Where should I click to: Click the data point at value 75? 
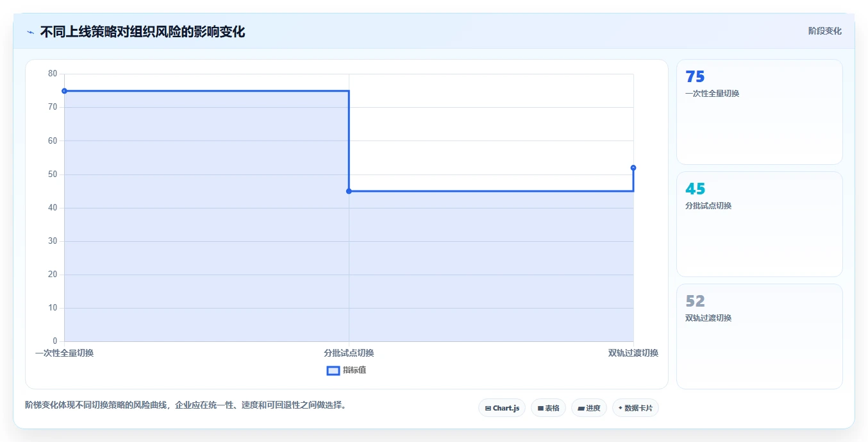coord(64,91)
